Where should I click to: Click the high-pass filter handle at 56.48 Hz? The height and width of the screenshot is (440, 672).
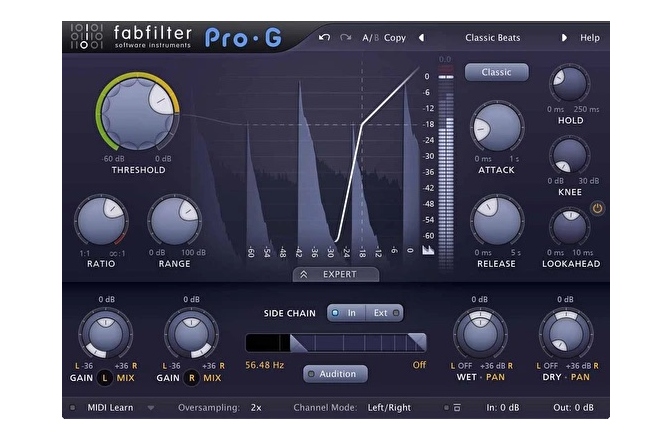(299, 344)
